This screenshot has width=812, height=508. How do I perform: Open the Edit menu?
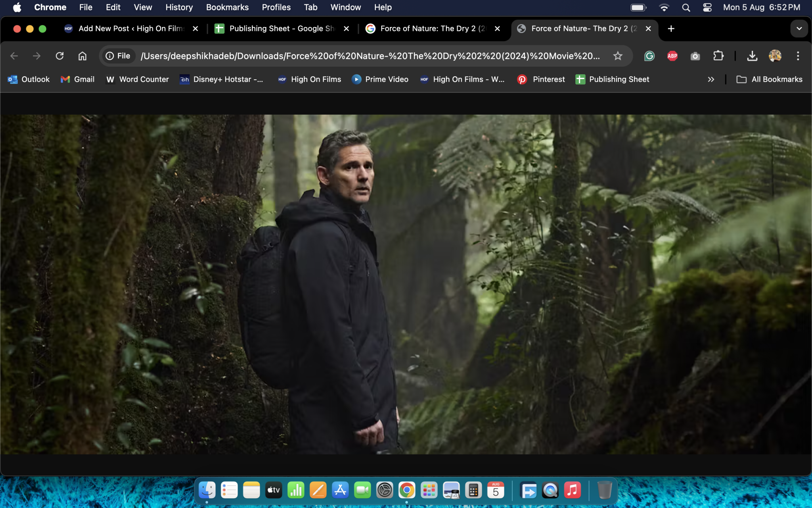click(113, 7)
